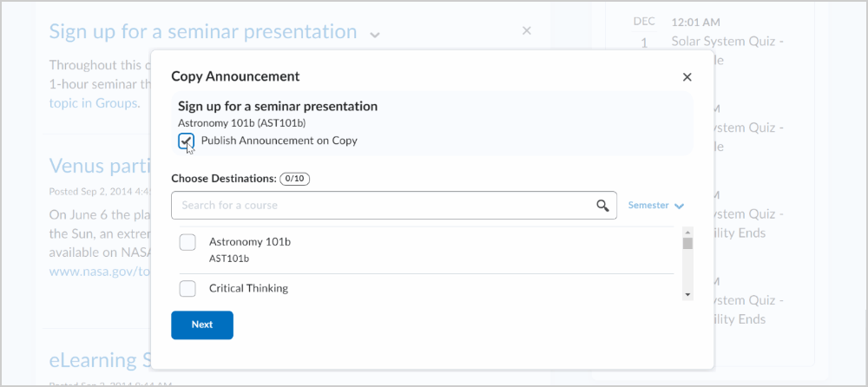Click the course list scrollbar thumb

(687, 243)
